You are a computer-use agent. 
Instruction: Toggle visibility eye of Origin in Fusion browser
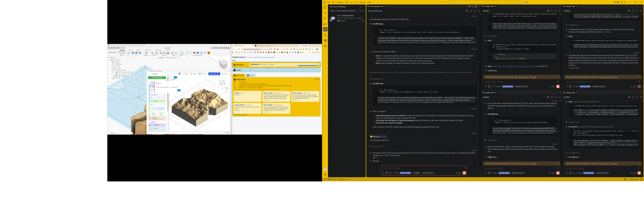point(113,66)
